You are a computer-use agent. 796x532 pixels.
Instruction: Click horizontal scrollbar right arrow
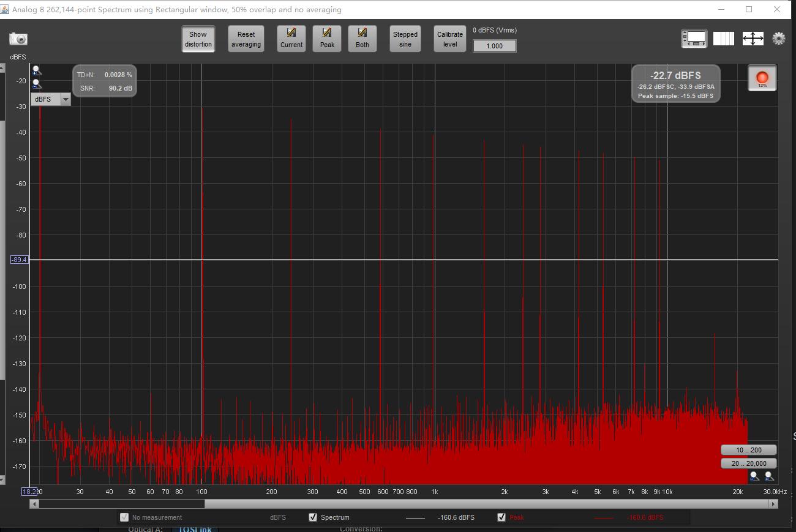773,504
